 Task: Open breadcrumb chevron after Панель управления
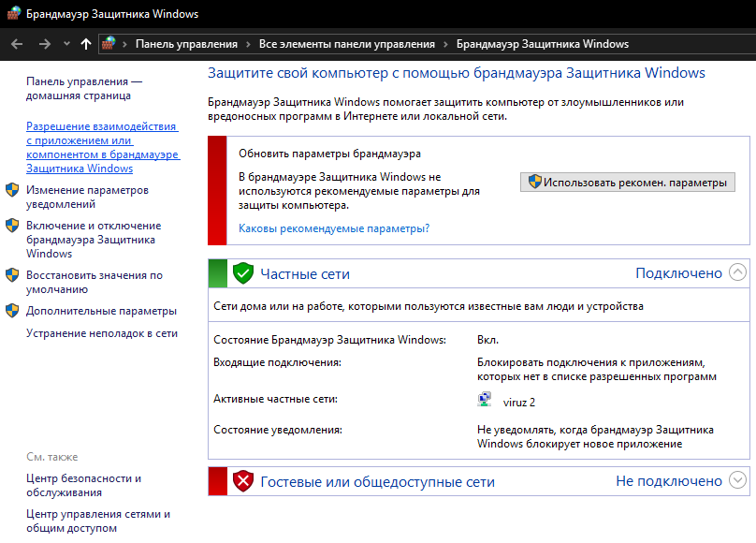point(248,44)
